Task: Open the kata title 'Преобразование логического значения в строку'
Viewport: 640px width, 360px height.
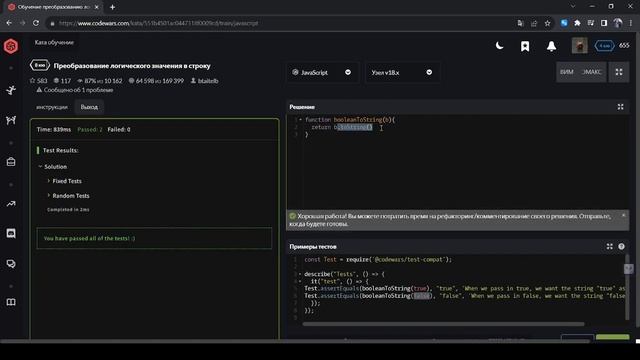Action: [132, 66]
